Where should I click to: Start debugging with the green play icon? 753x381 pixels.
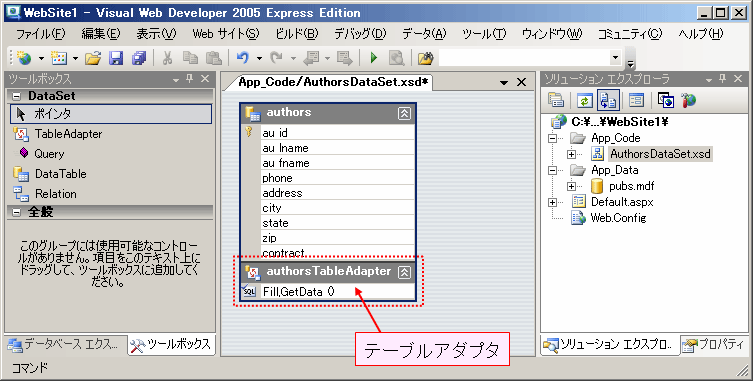point(374,58)
